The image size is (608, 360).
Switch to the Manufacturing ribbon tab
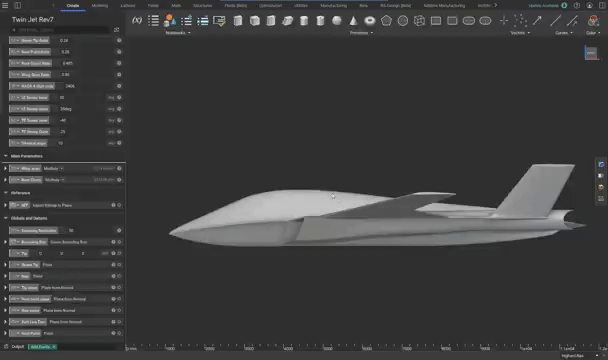pyautogui.click(x=333, y=5)
